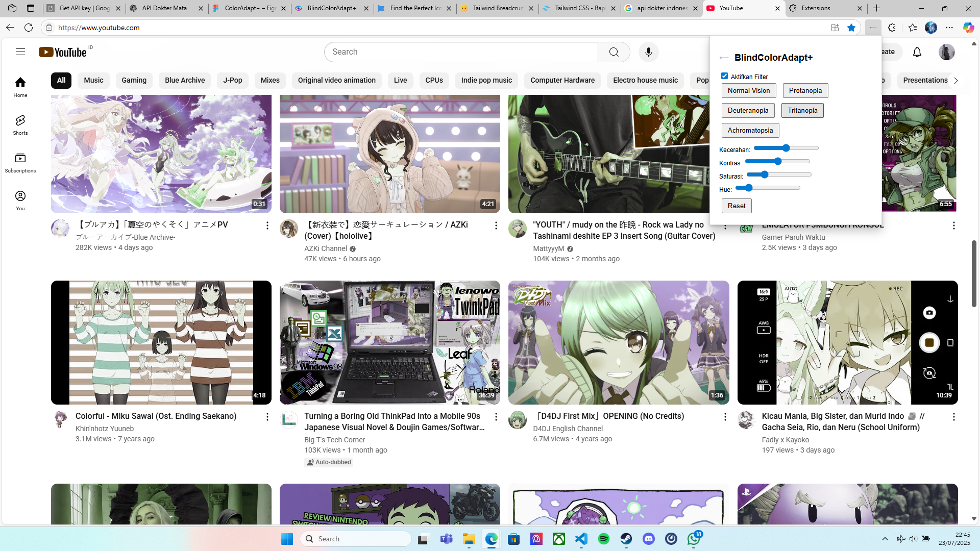Show hidden system tray icons
This screenshot has height=551, width=980.
(885, 539)
